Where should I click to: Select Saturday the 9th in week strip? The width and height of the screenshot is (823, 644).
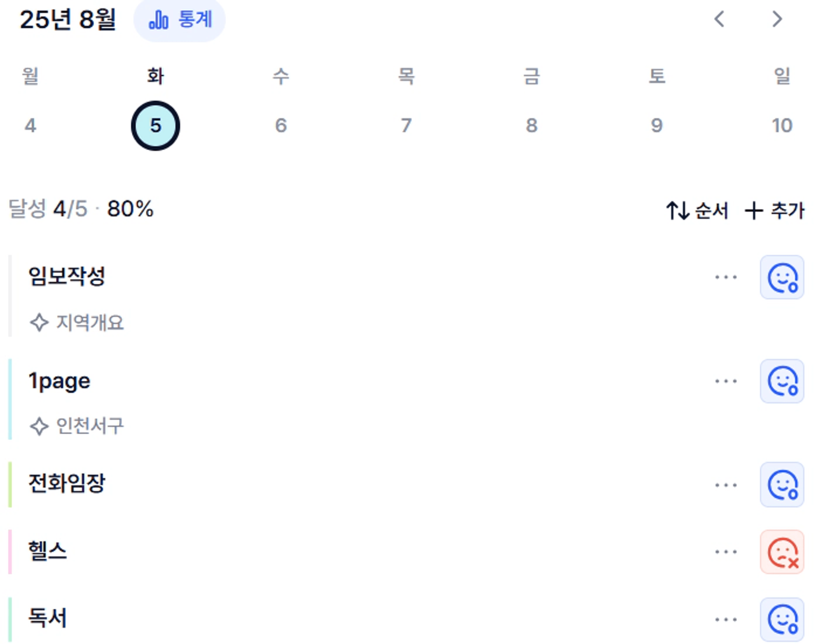coord(657,125)
